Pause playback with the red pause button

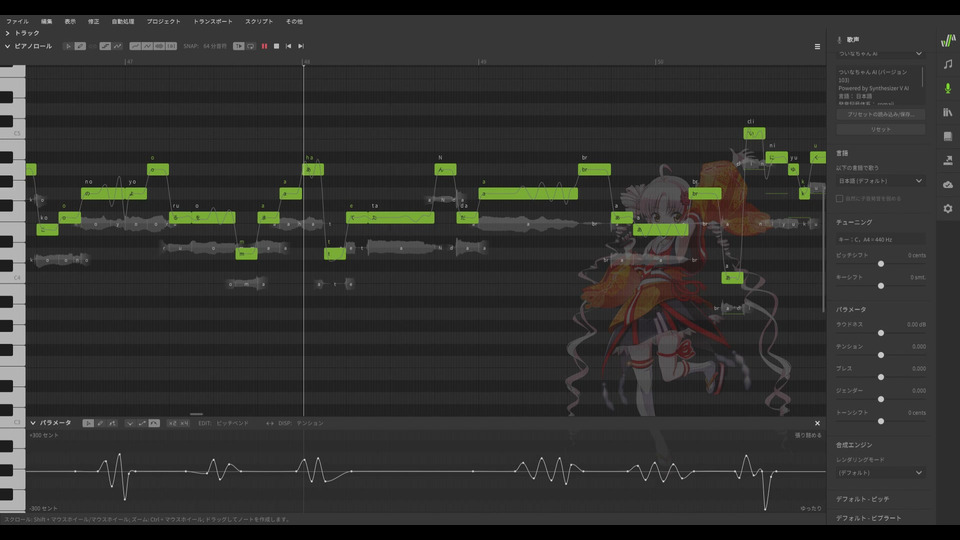point(264,46)
